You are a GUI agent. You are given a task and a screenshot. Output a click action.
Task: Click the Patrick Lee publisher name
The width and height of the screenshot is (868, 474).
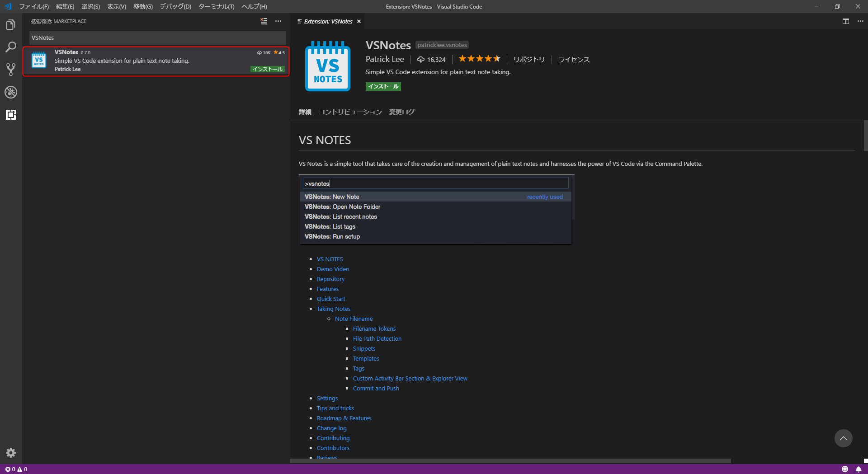click(385, 59)
